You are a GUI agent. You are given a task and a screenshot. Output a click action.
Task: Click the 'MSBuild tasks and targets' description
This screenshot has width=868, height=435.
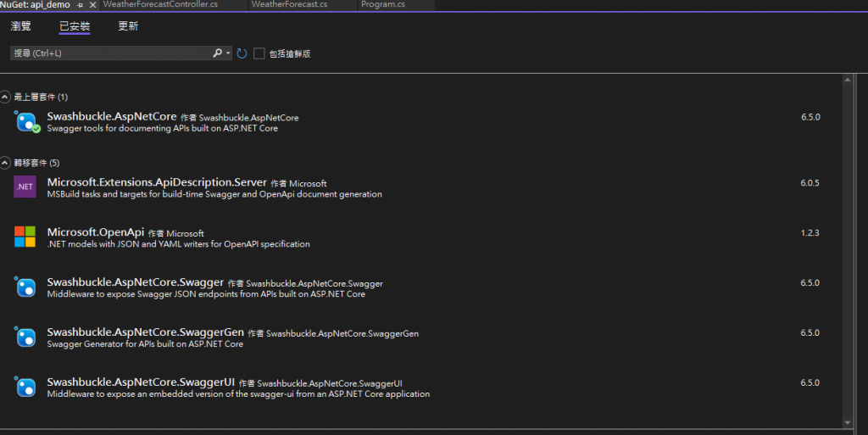(214, 194)
